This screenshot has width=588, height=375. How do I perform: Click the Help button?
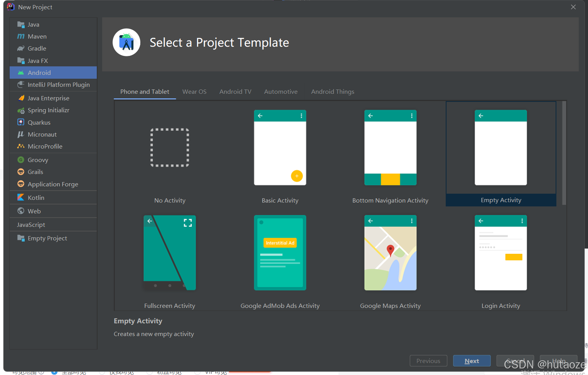tap(559, 361)
